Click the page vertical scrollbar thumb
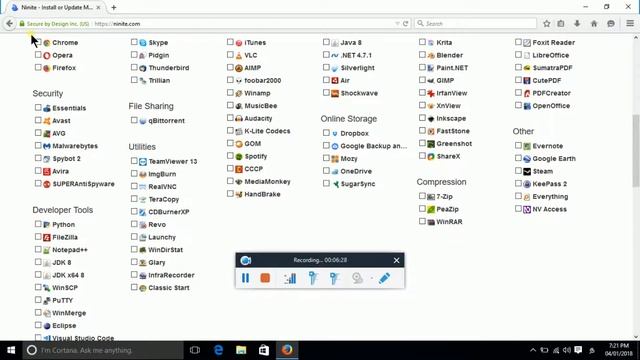Viewport: 640px width, 360px height. [636, 150]
